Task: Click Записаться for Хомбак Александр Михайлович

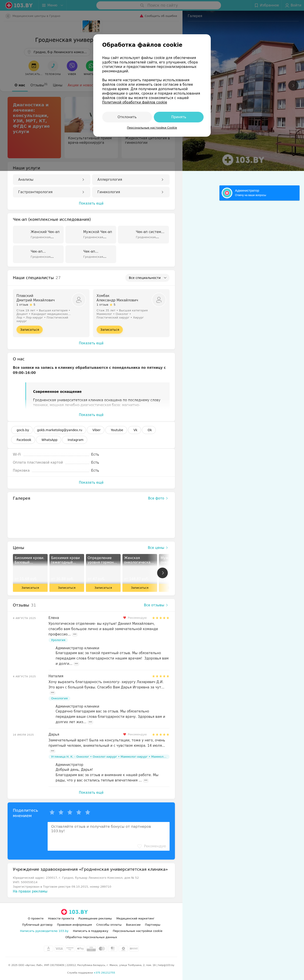Action: tap(109, 330)
